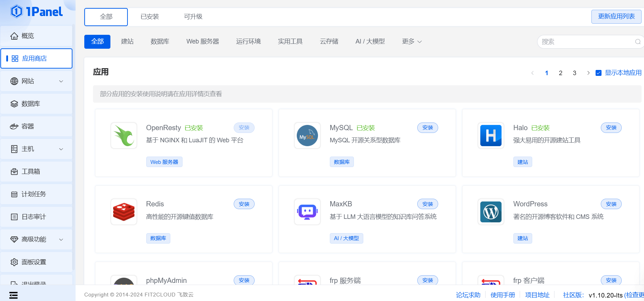Click the 高级功能 diamond icon
Image resolution: width=644 pixels, height=301 pixels.
click(14, 239)
